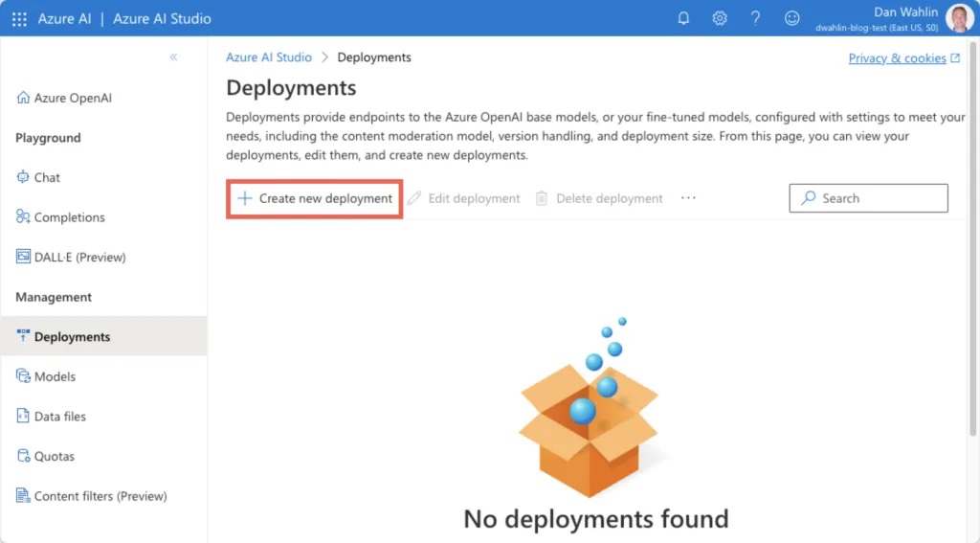Open the feedback smiley icon

pos(791,18)
